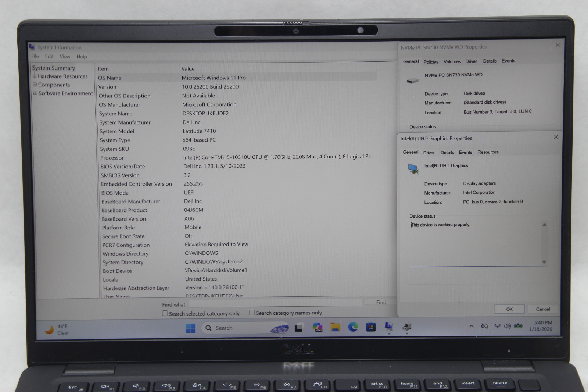Select General tab in Intel UHD Graphics Properties
The width and height of the screenshot is (588, 392).
[x=410, y=152]
